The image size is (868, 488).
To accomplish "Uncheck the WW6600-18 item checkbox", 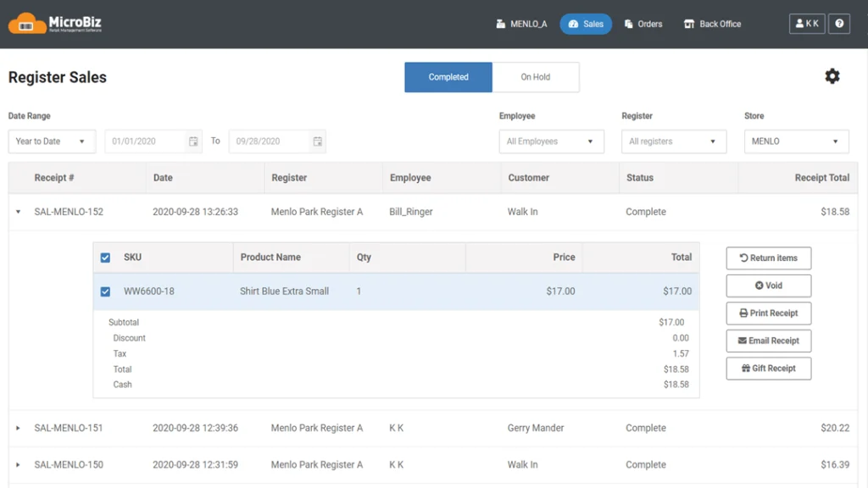I will pos(105,291).
